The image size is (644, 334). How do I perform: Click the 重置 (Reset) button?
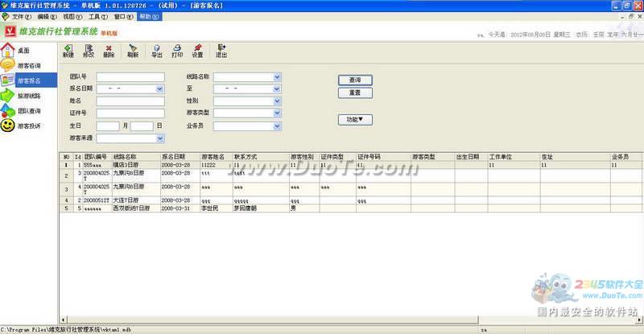click(x=355, y=93)
